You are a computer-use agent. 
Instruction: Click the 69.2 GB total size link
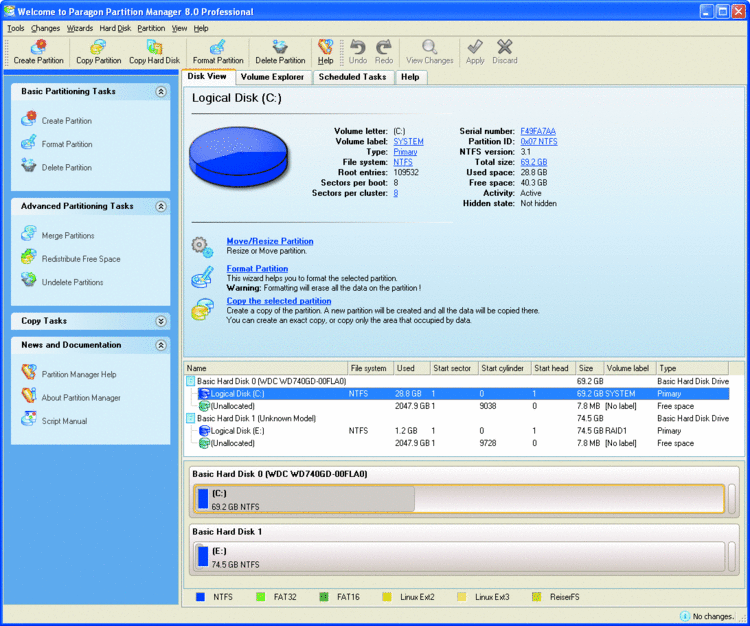(534, 162)
